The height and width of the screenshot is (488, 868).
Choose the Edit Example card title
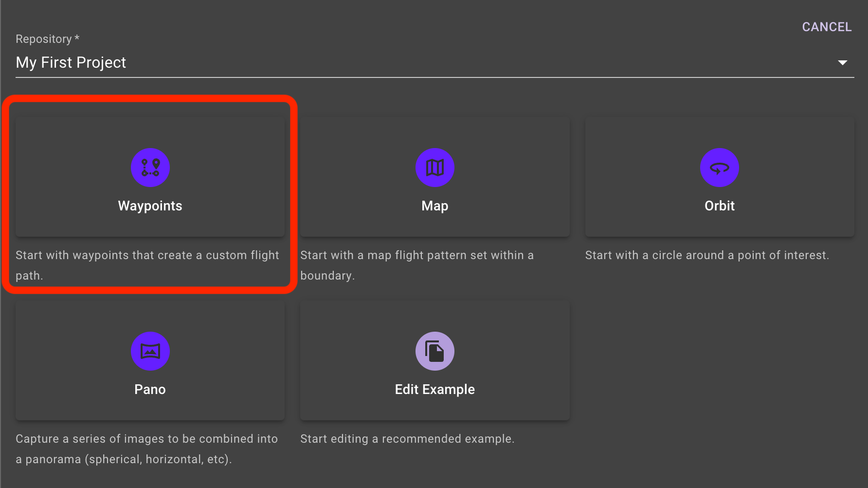434,390
